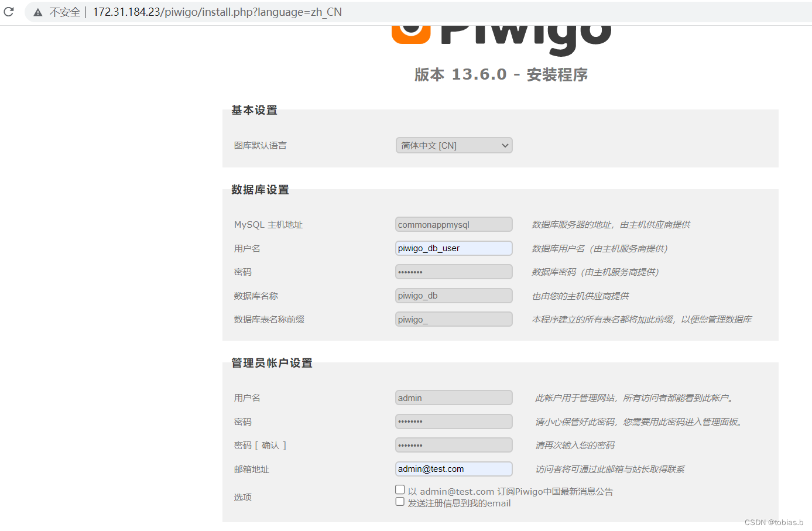Viewport: 812px width, 531px height.
Task: Focus the confirm password field
Action: pos(454,445)
